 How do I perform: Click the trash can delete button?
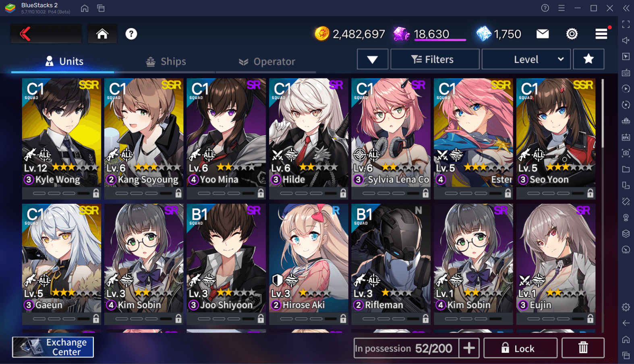pos(583,348)
